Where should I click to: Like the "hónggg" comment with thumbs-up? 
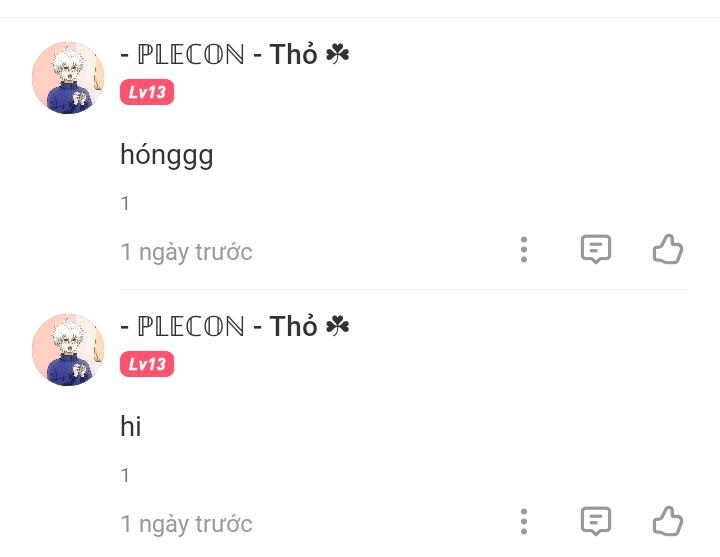click(x=668, y=249)
